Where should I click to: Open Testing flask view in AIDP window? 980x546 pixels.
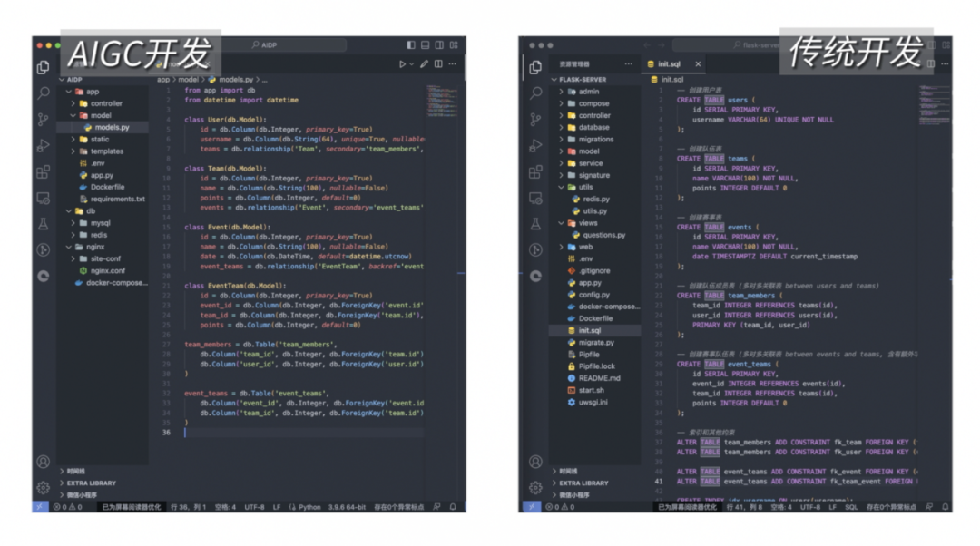44,224
